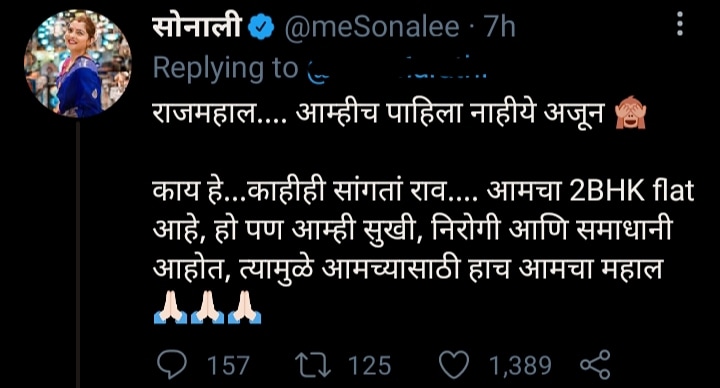The height and width of the screenshot is (388, 720).
Task: Open tweet body mentioning 2BHK flat
Action: tap(423, 230)
